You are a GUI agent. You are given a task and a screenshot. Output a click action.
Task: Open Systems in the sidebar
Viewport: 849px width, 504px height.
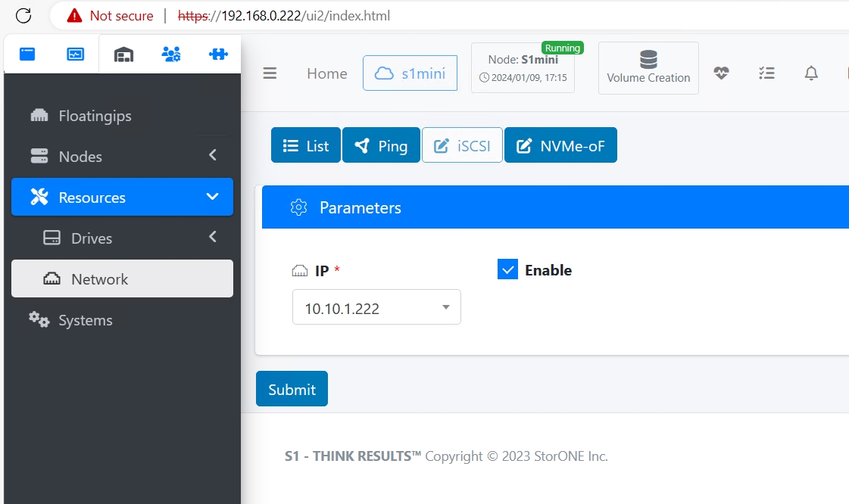point(123,320)
